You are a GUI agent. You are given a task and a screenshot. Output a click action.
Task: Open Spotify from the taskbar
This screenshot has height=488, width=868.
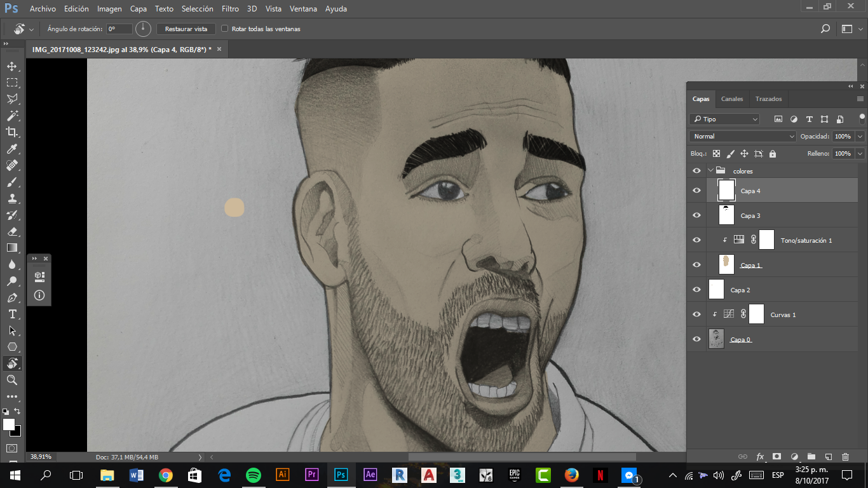point(253,475)
